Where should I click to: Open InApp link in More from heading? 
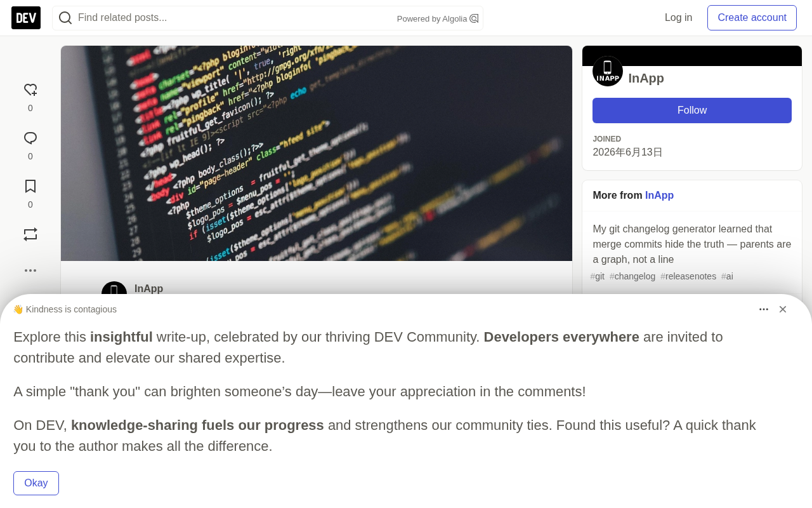pyautogui.click(x=659, y=196)
